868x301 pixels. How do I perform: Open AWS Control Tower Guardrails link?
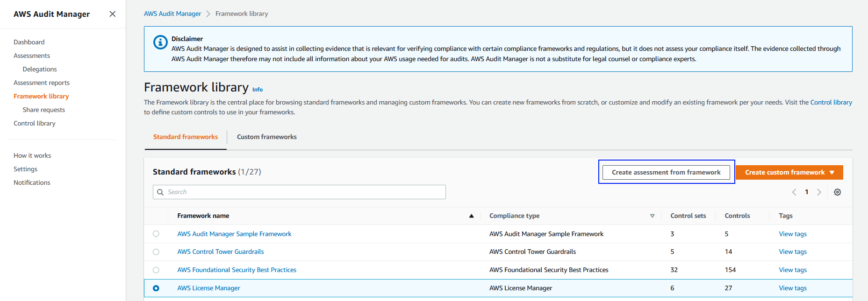click(221, 252)
